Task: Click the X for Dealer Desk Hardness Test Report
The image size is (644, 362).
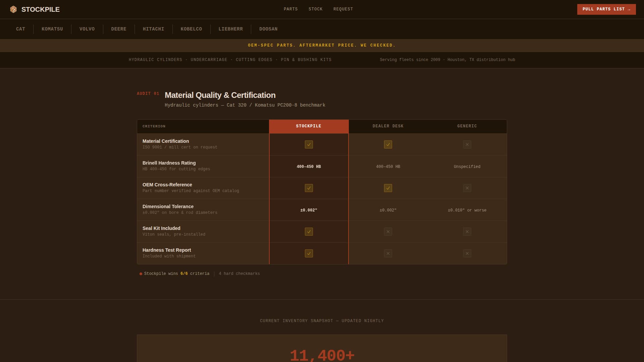Action: (388, 253)
